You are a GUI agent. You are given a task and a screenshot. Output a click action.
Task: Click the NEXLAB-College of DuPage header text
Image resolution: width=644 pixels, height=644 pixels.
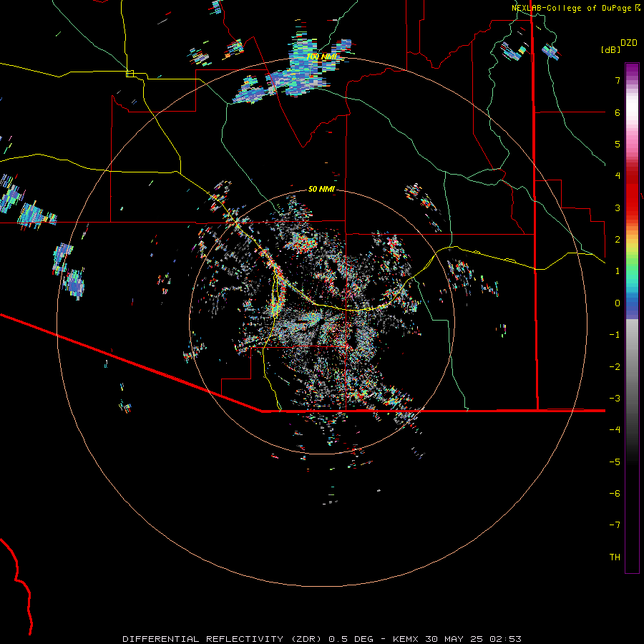572,8
